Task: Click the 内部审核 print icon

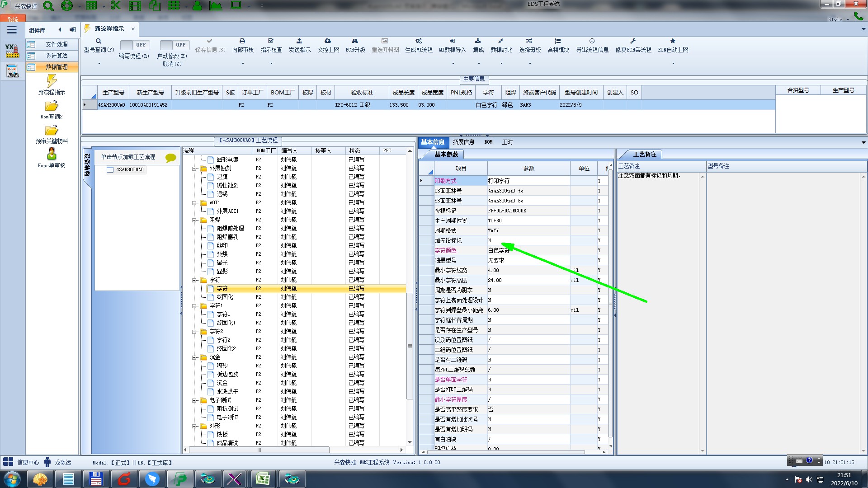Action: click(x=242, y=41)
